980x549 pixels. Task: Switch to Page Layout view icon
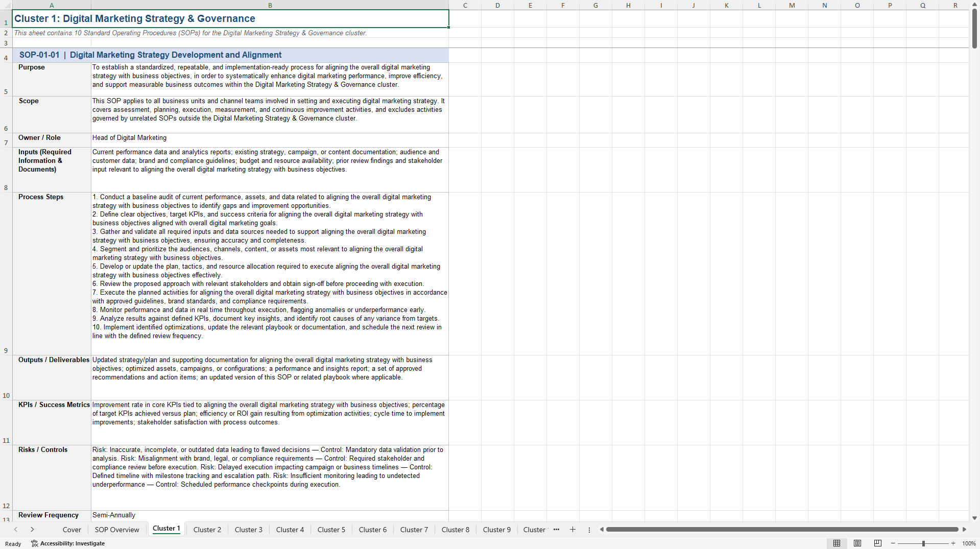click(x=857, y=543)
